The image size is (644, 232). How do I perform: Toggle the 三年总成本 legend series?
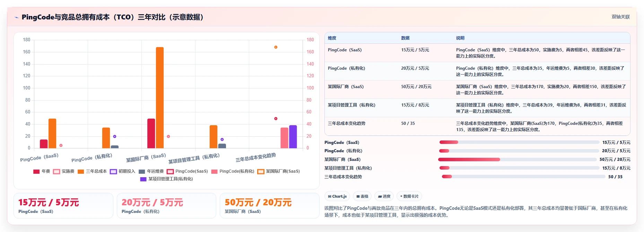(x=92, y=171)
